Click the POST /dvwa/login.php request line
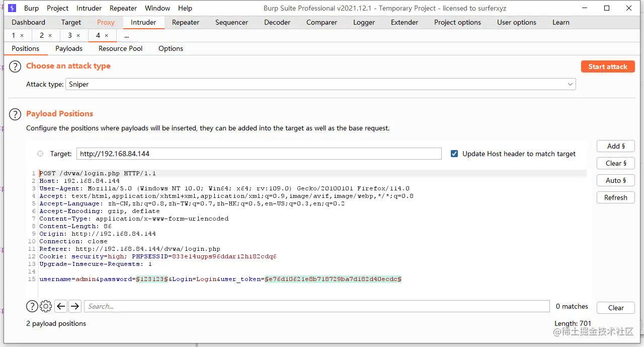Viewport: 644px width, 347px height. coord(98,173)
